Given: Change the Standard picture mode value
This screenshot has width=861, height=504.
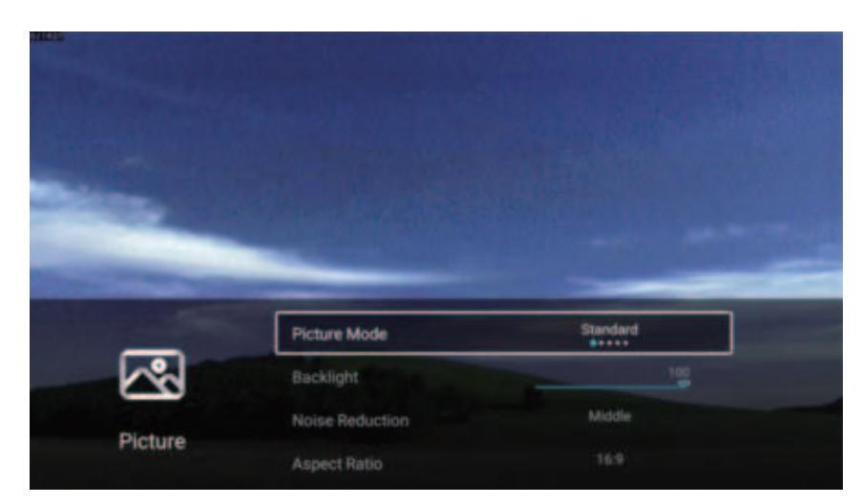Looking at the screenshot, I should click(x=608, y=328).
